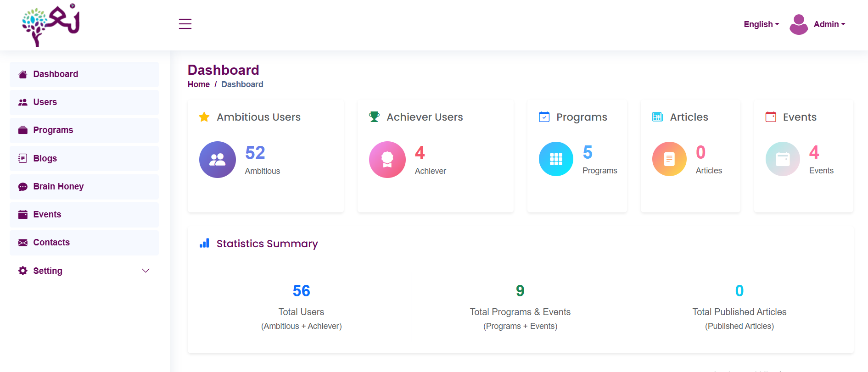Open Brain Honey in the sidebar

point(84,187)
